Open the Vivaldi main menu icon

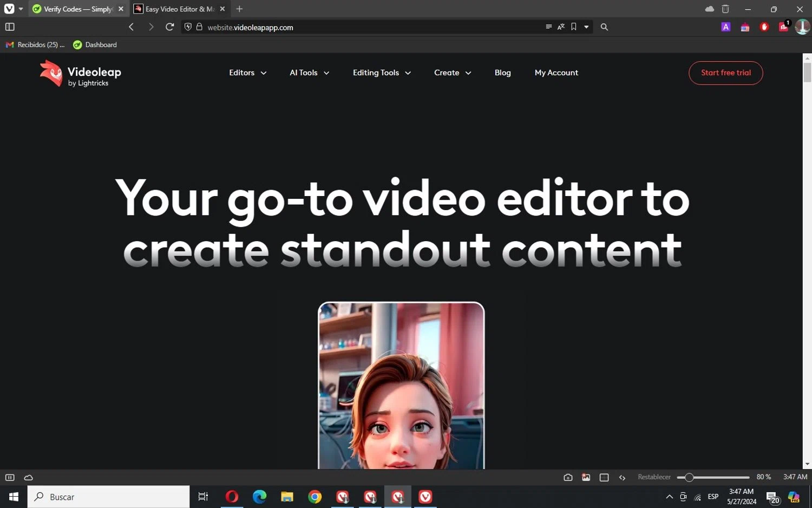tap(9, 9)
